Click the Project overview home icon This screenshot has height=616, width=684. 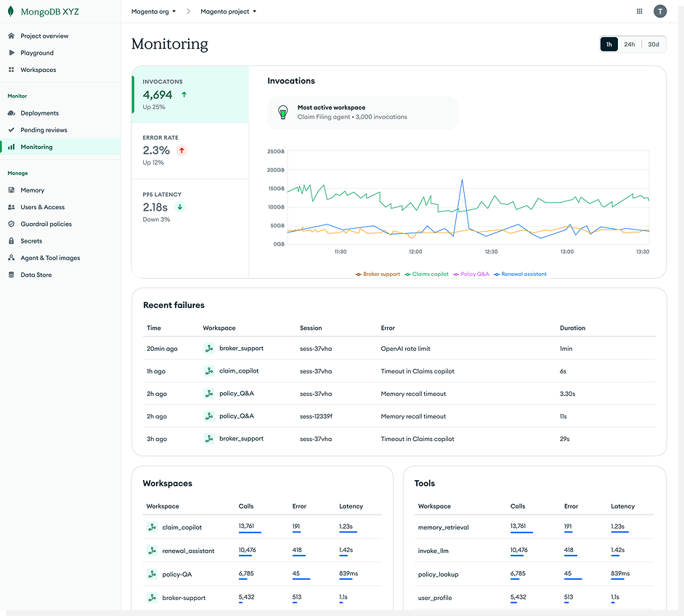pos(12,36)
